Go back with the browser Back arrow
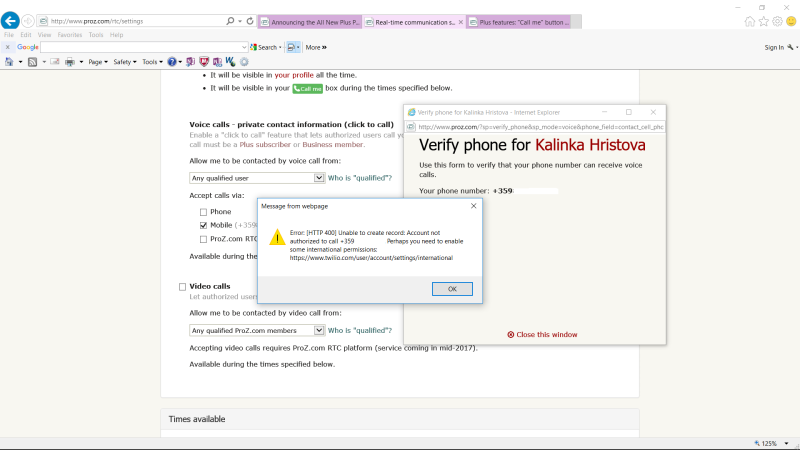 coord(10,21)
